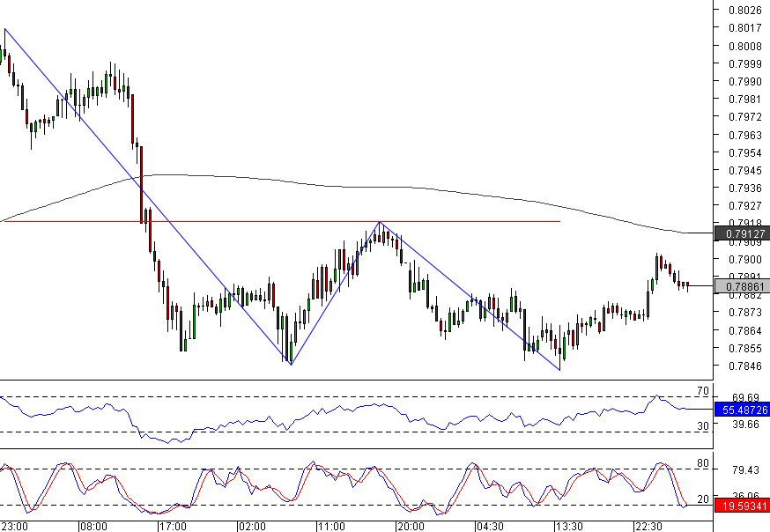Select the 79.43 stochastic scale label

[x=745, y=470]
